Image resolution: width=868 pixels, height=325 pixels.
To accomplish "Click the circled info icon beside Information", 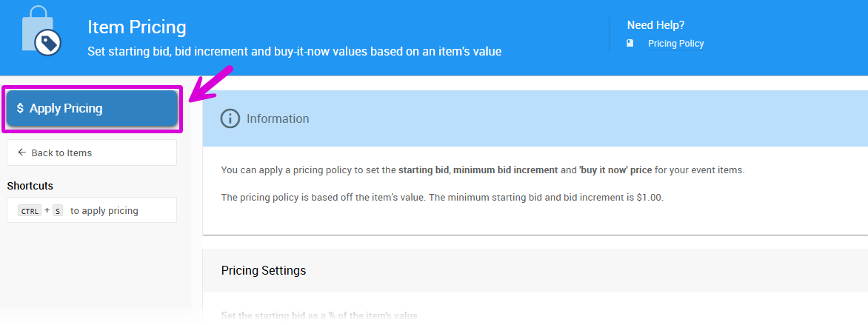I will tap(230, 118).
